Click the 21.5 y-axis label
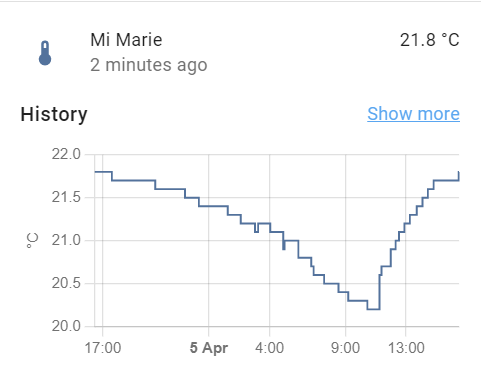 point(66,197)
